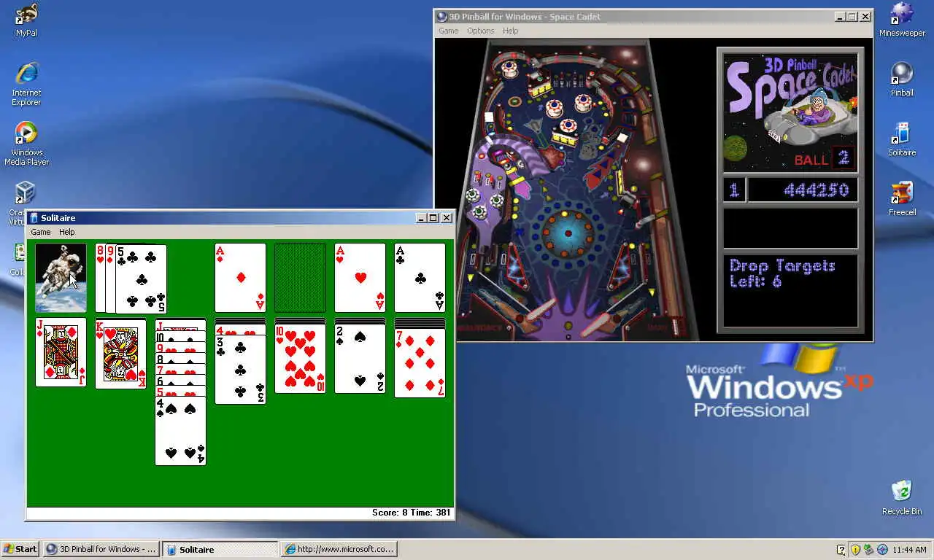This screenshot has width=934, height=560.
Task: Click the BALL 2 indicator in Pinball
Action: pyautogui.click(x=823, y=158)
